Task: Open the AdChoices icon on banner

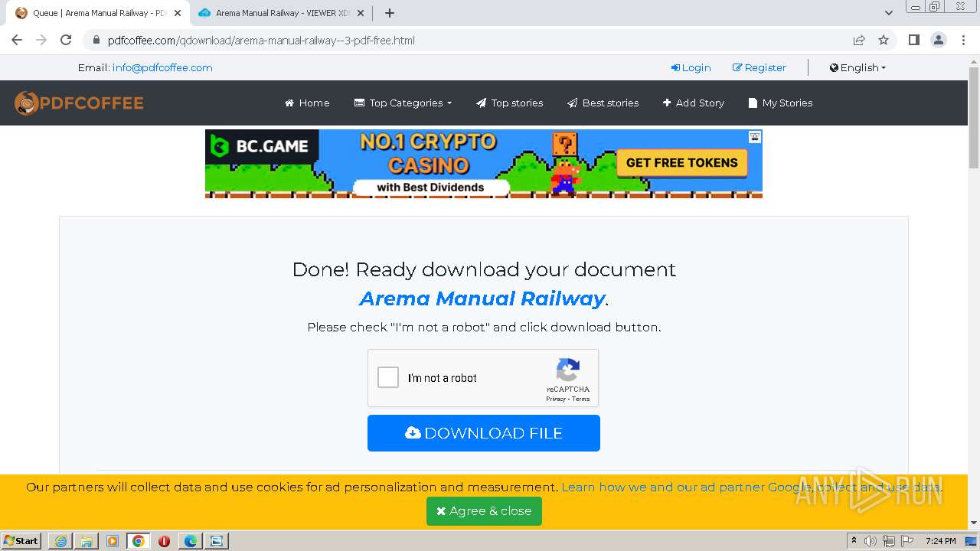Action: [755, 137]
